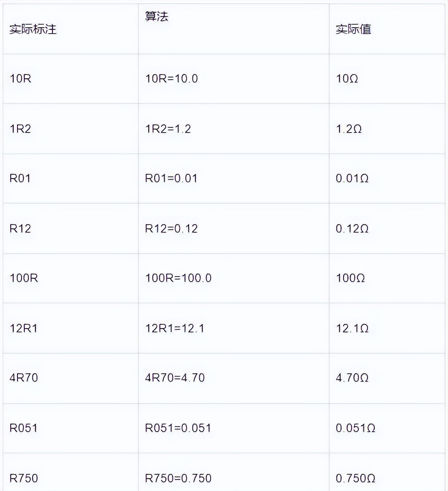
Task: Select the R01 label cell
Action: [20, 179]
